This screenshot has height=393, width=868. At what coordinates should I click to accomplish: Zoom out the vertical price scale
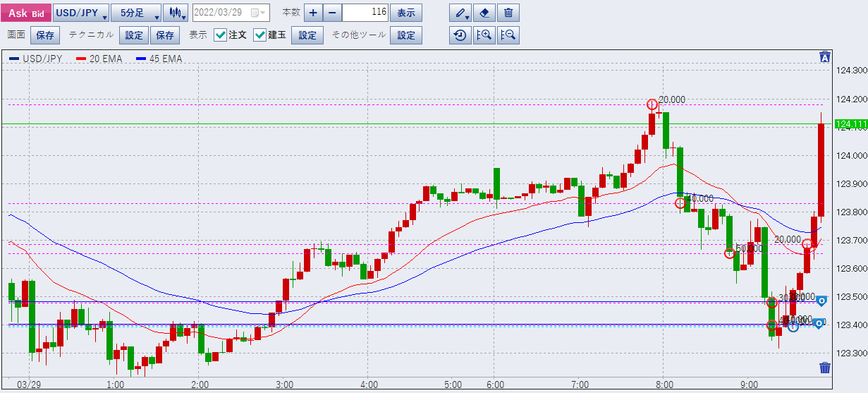[x=508, y=35]
